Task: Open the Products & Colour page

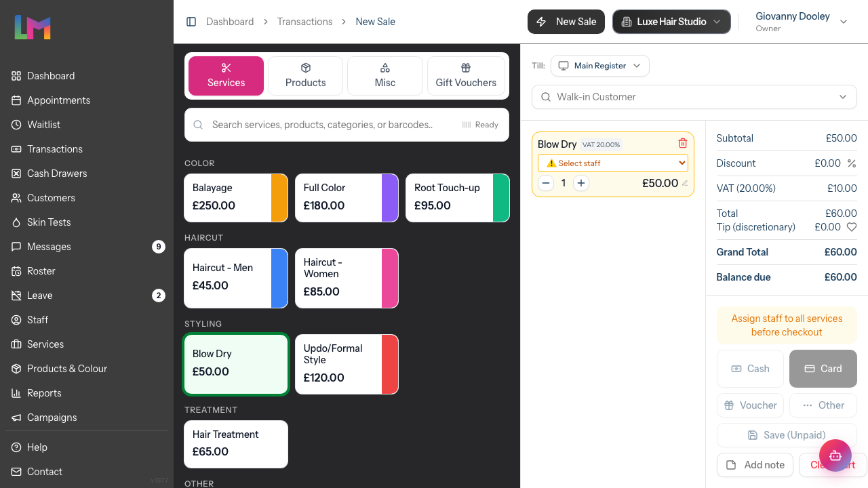Action: (x=87, y=369)
